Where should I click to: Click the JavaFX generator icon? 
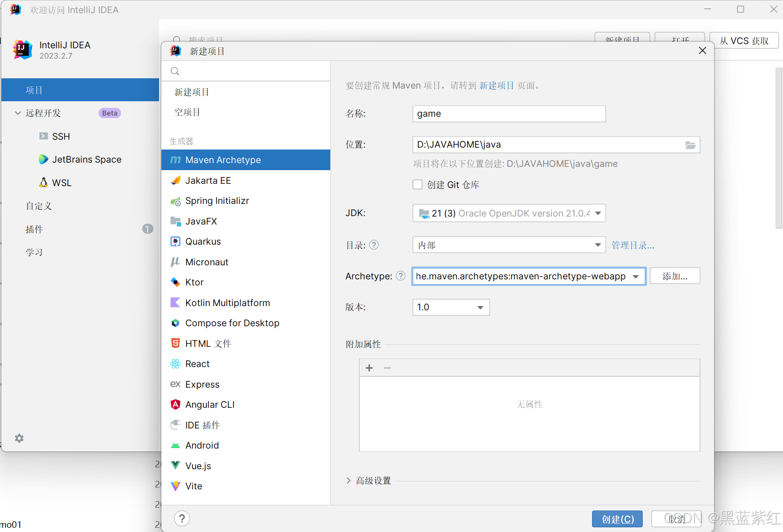click(x=175, y=221)
